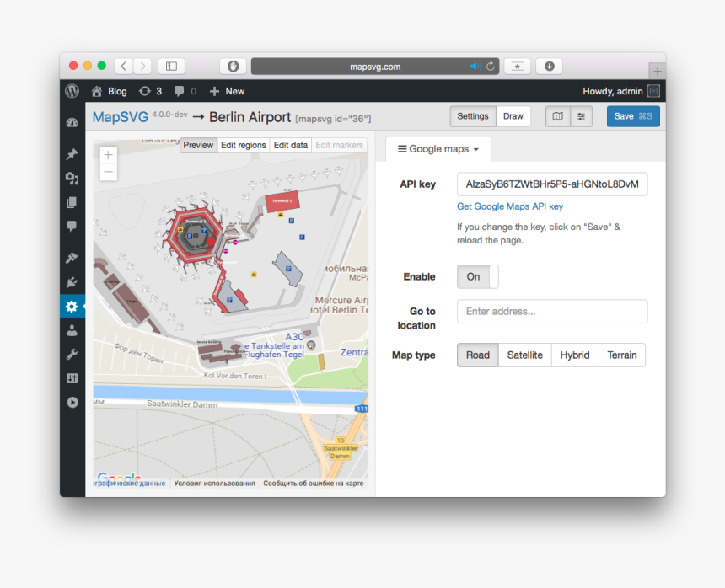
Task: Open the bookmarks star toolbar button
Action: (x=518, y=66)
